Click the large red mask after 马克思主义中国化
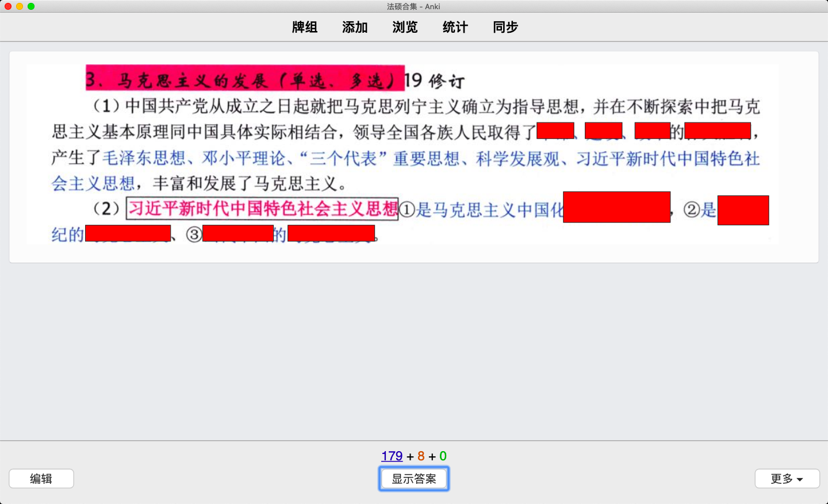Image resolution: width=828 pixels, height=504 pixels. 616,207
